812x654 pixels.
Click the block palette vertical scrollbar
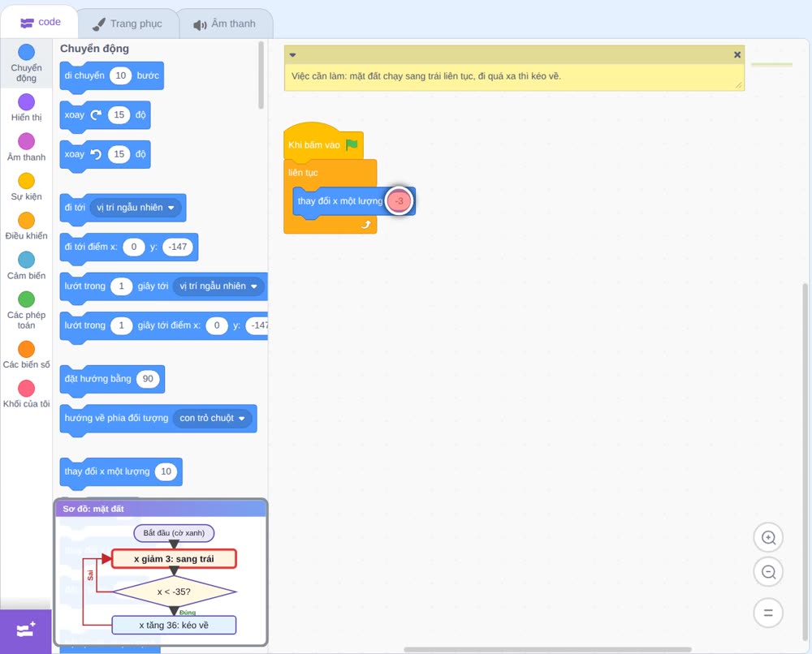pyautogui.click(x=261, y=75)
